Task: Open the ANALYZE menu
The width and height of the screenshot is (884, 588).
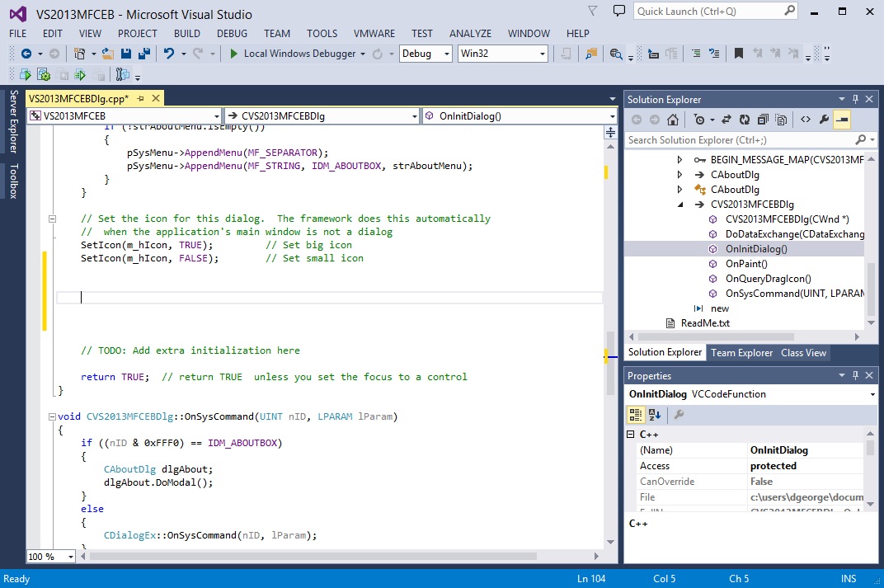Action: (470, 33)
